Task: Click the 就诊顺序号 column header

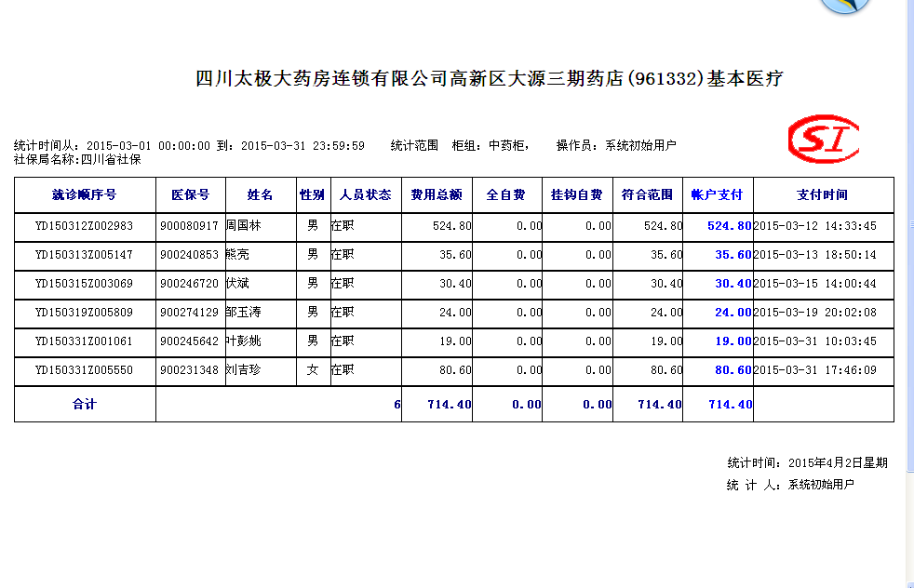Action: [85, 194]
